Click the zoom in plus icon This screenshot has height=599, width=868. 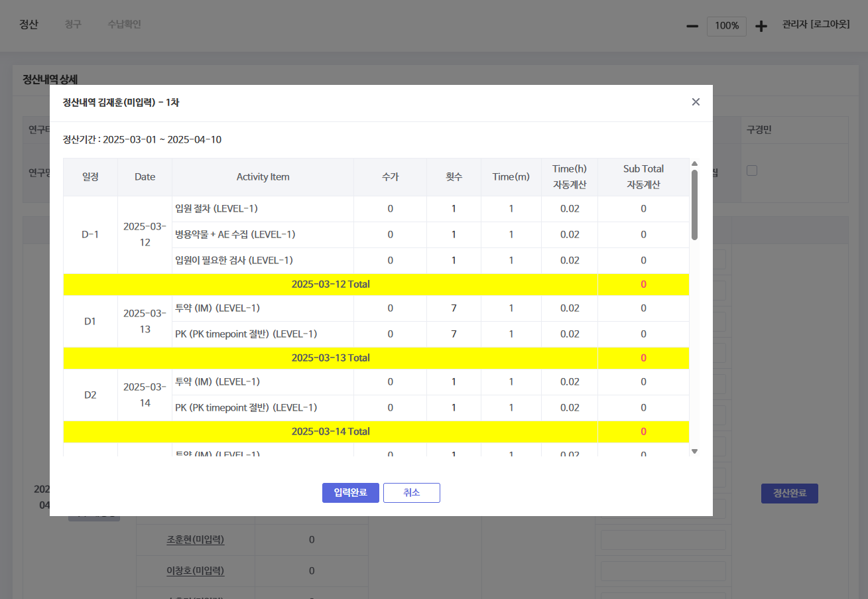(761, 26)
